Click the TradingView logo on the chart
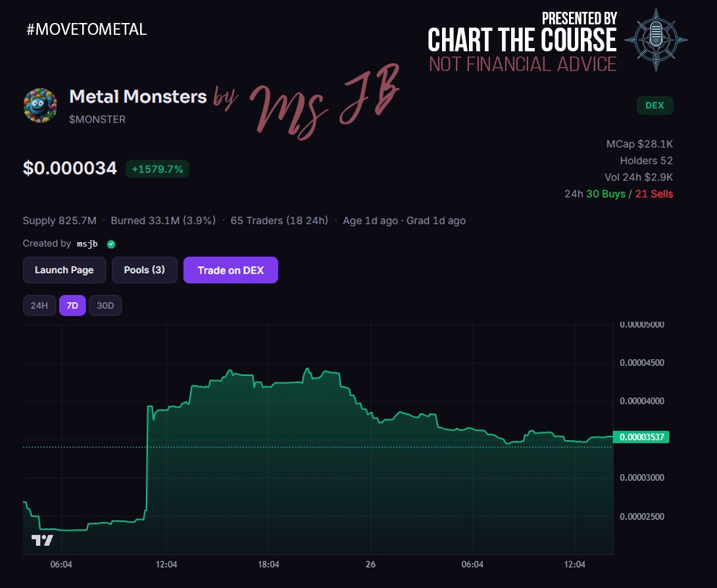 41,539
